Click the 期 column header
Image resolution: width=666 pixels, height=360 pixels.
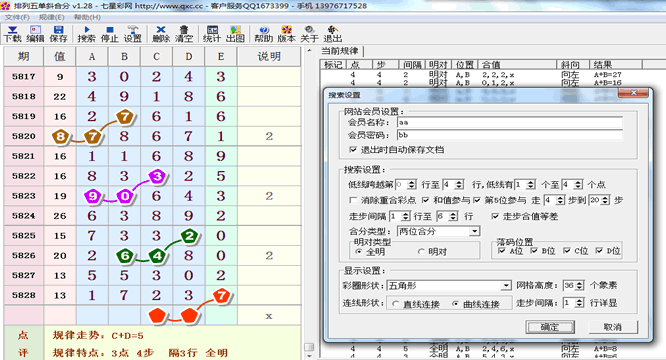pos(23,56)
